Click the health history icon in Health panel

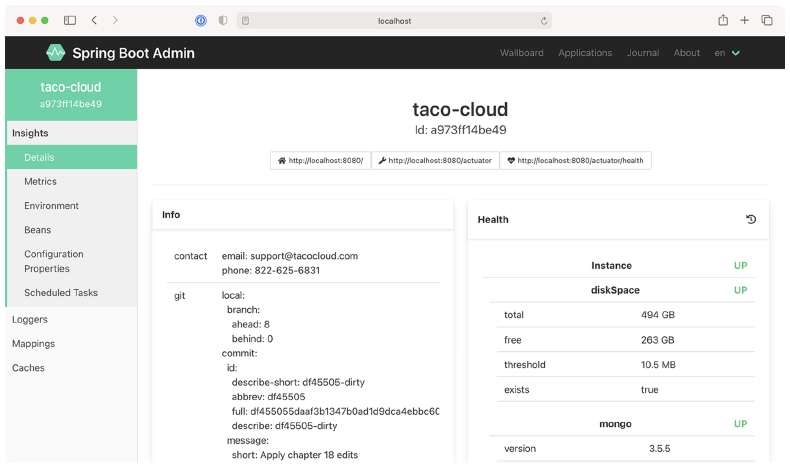[751, 219]
